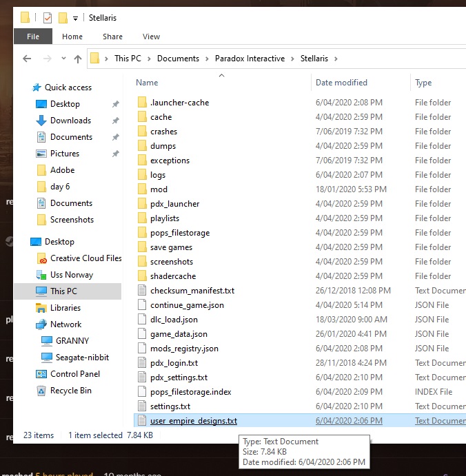Sort by the Name column header
The image size is (466, 476).
[x=147, y=83]
